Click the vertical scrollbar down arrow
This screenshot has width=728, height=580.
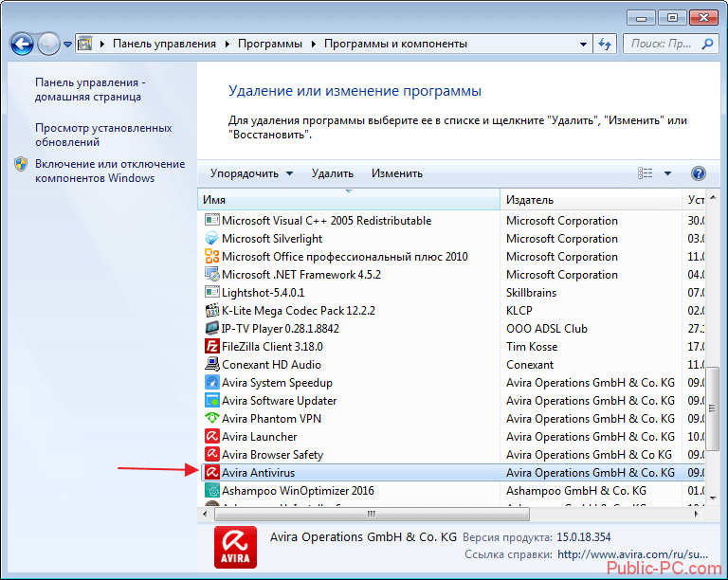click(713, 498)
